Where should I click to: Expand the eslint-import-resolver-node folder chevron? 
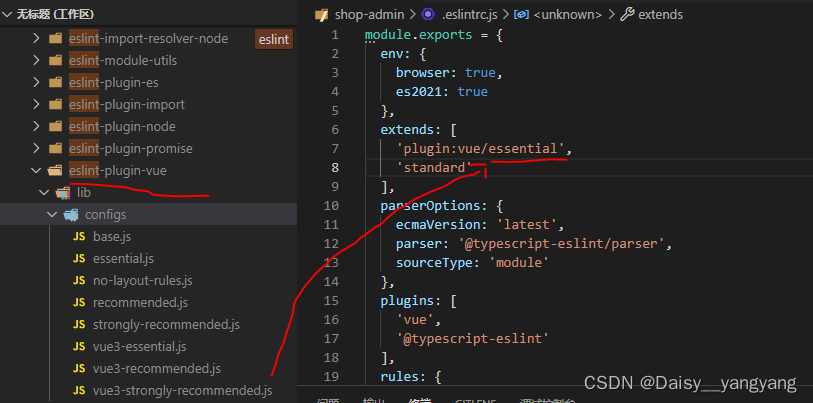coord(36,39)
